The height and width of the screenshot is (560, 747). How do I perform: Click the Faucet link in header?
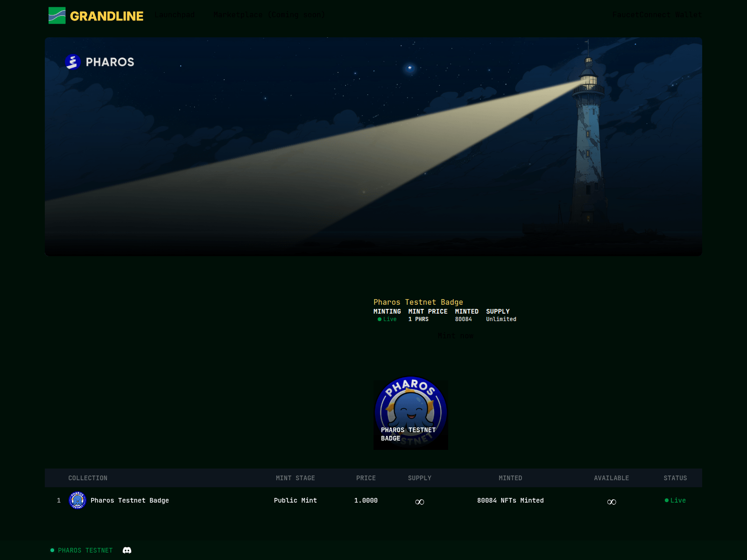(625, 15)
